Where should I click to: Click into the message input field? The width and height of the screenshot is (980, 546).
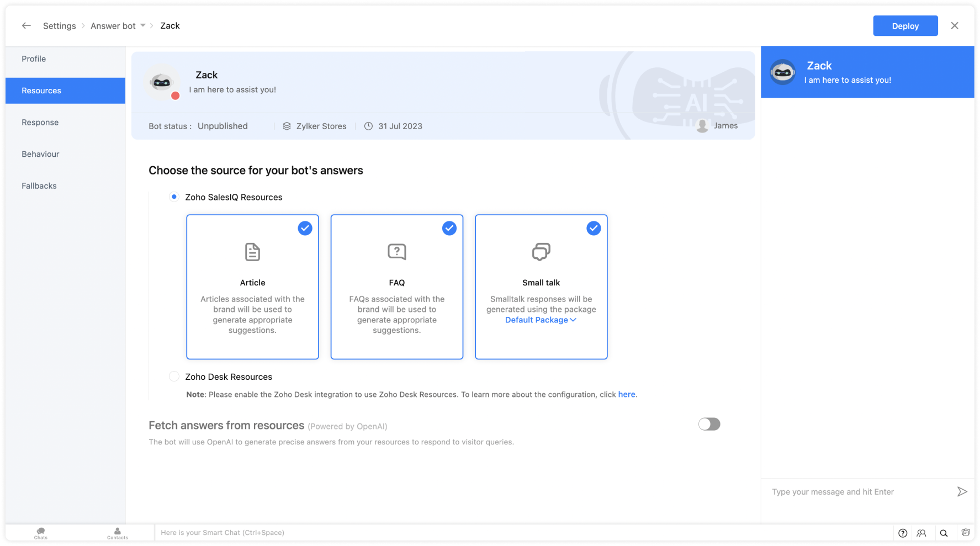859,491
